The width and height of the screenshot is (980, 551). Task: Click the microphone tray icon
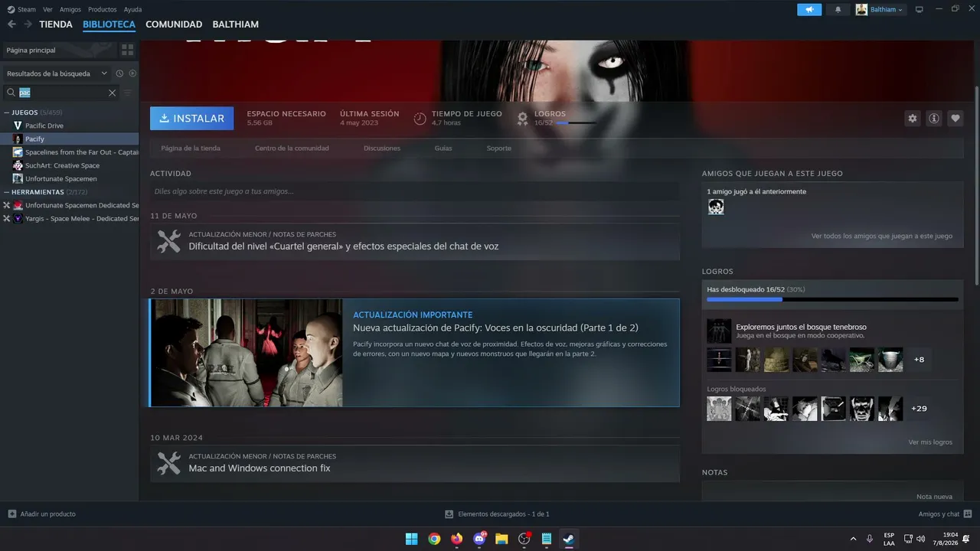(870, 539)
